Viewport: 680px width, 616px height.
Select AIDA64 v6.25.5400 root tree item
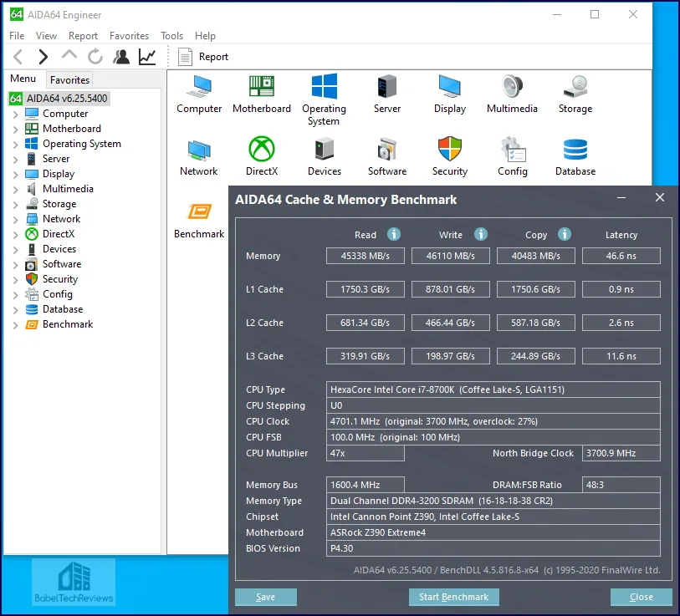point(59,99)
